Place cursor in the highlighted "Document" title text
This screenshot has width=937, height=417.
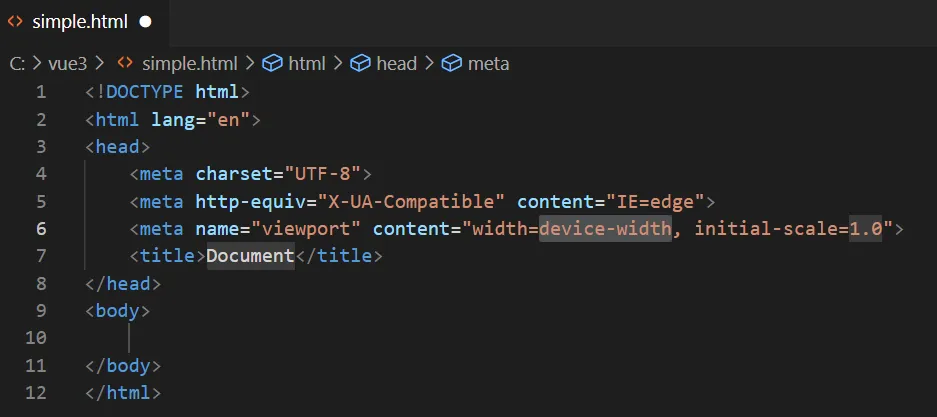[250, 256]
